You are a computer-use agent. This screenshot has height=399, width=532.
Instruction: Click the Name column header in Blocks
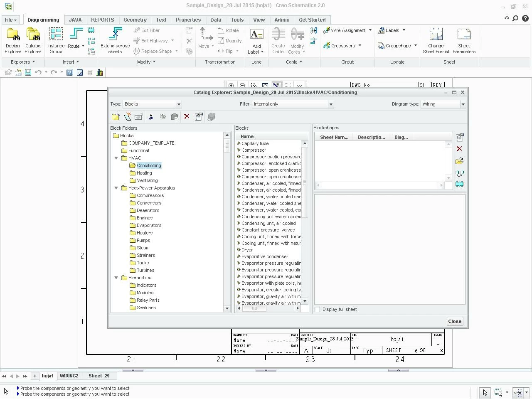(268, 136)
